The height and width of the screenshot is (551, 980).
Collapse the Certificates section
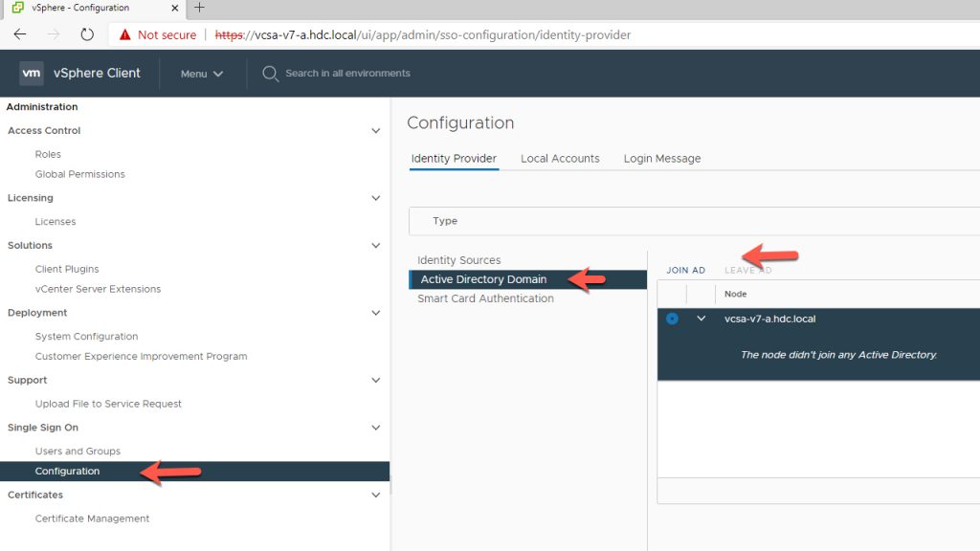point(375,495)
